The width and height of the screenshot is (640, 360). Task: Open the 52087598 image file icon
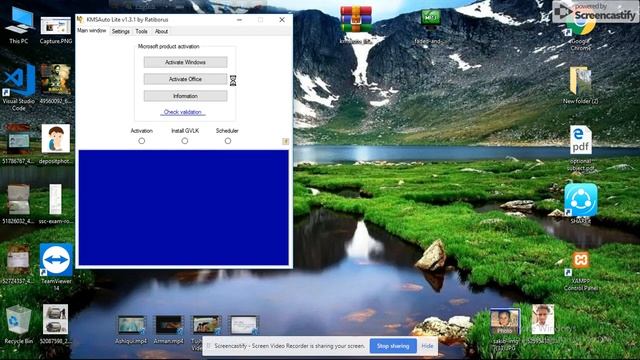coord(56,324)
